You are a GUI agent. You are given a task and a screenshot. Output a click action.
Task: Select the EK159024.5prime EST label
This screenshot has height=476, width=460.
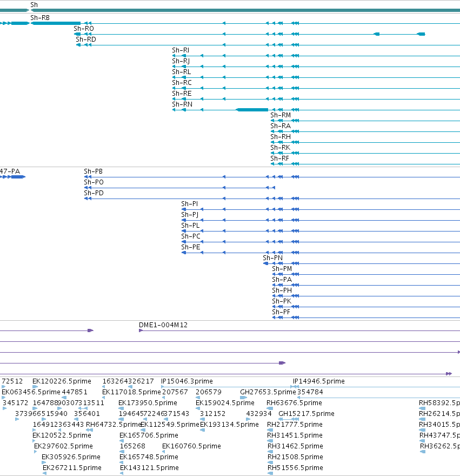[225, 403]
